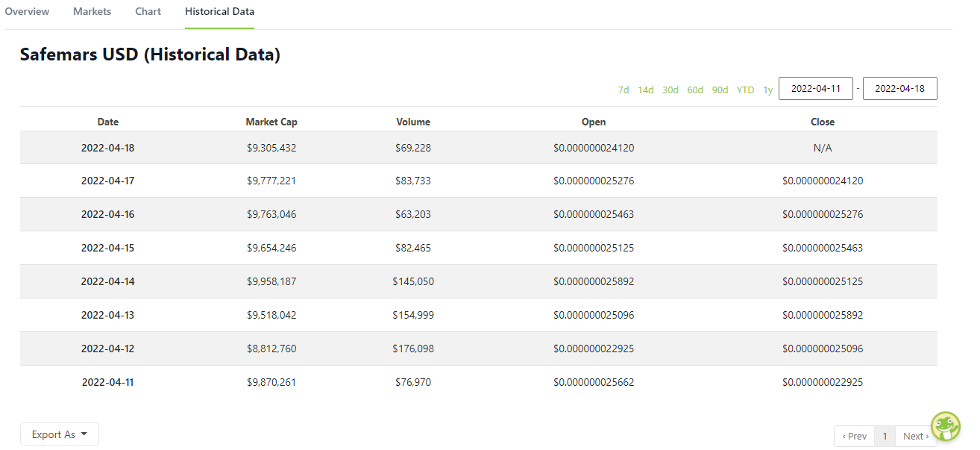Click volume value $154,999
Image resolution: width=980 pixels, height=450 pixels.
tap(413, 315)
